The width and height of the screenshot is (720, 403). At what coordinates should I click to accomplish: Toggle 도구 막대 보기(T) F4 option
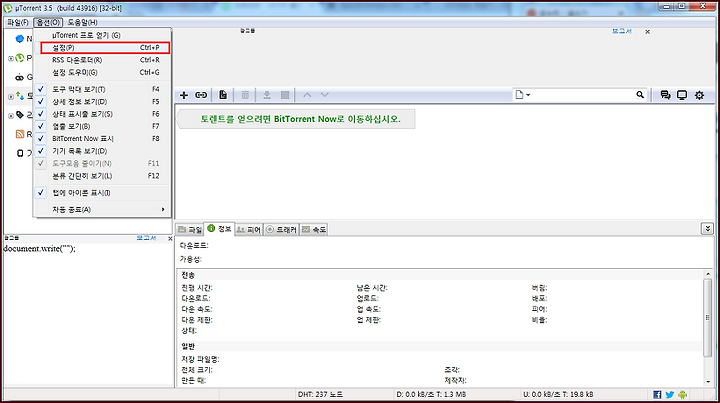pyautogui.click(x=102, y=89)
